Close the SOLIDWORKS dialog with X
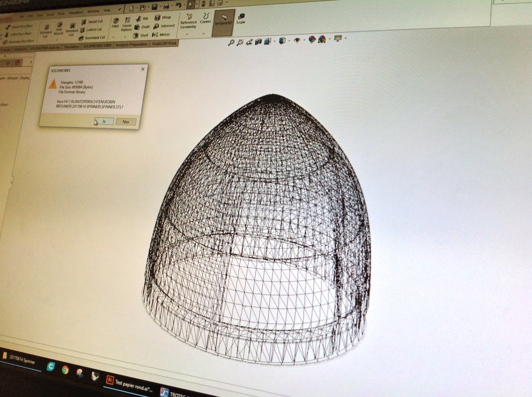The width and height of the screenshot is (532, 397). click(x=143, y=69)
